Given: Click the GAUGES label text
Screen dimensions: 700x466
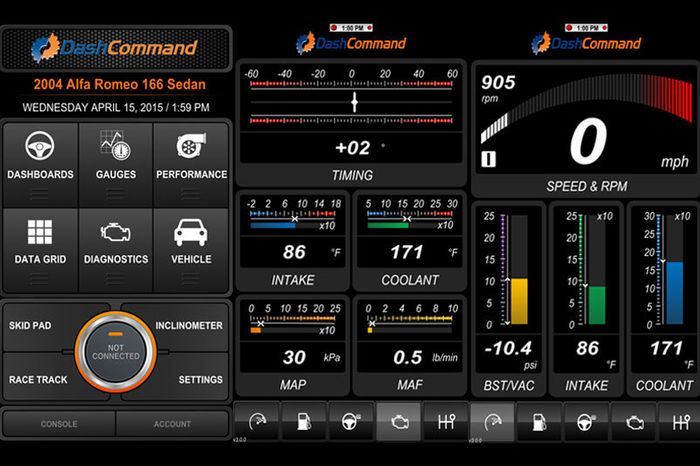Looking at the screenshot, I should point(116,175).
